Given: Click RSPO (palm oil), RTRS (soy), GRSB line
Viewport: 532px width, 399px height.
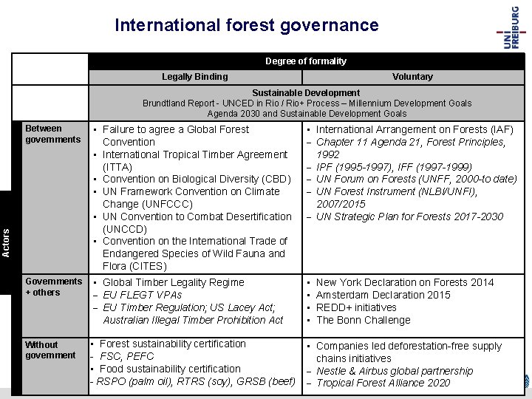Looking at the screenshot, I should [196, 381].
